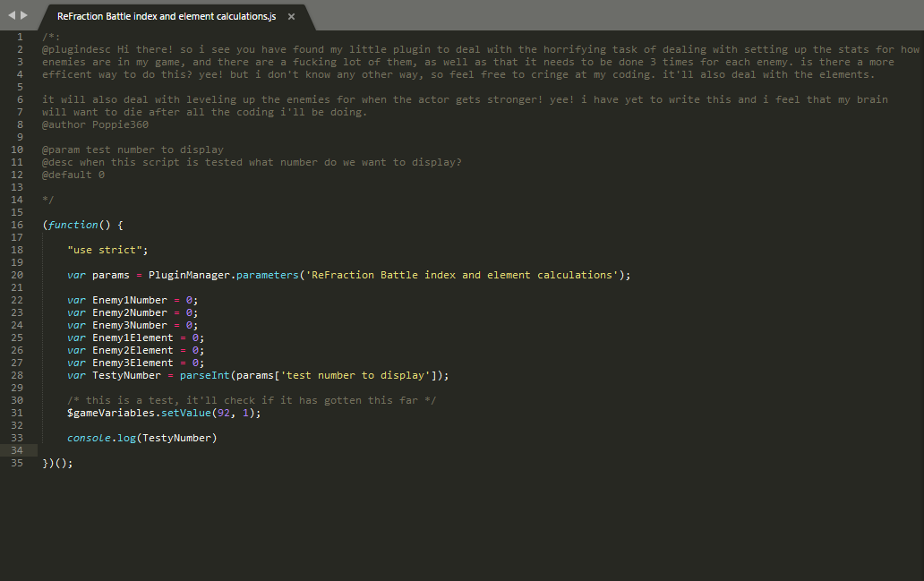Click the @default 0 comment line
The height and width of the screenshot is (581, 924).
(73, 175)
